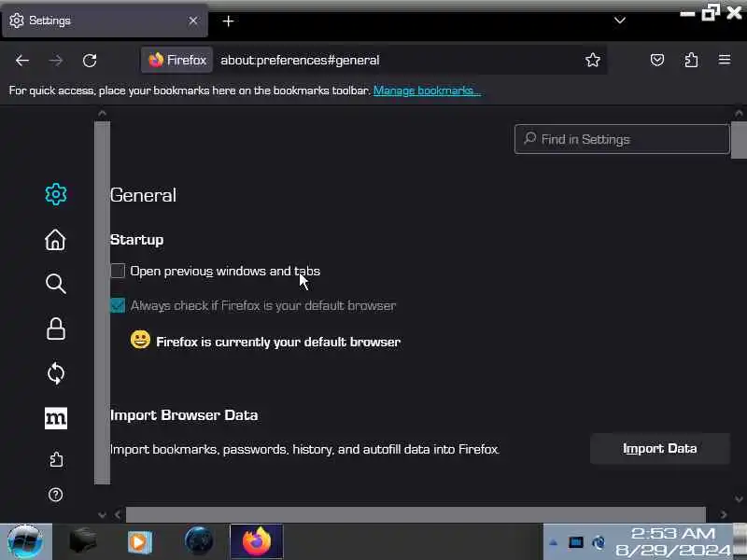Open the Firefox application hamburger menu
Image resolution: width=747 pixels, height=560 pixels.
(725, 60)
